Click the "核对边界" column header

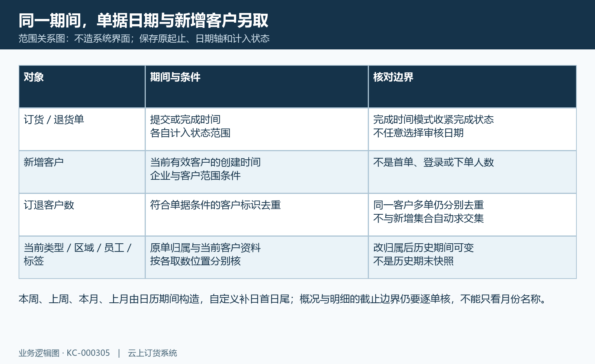click(393, 77)
